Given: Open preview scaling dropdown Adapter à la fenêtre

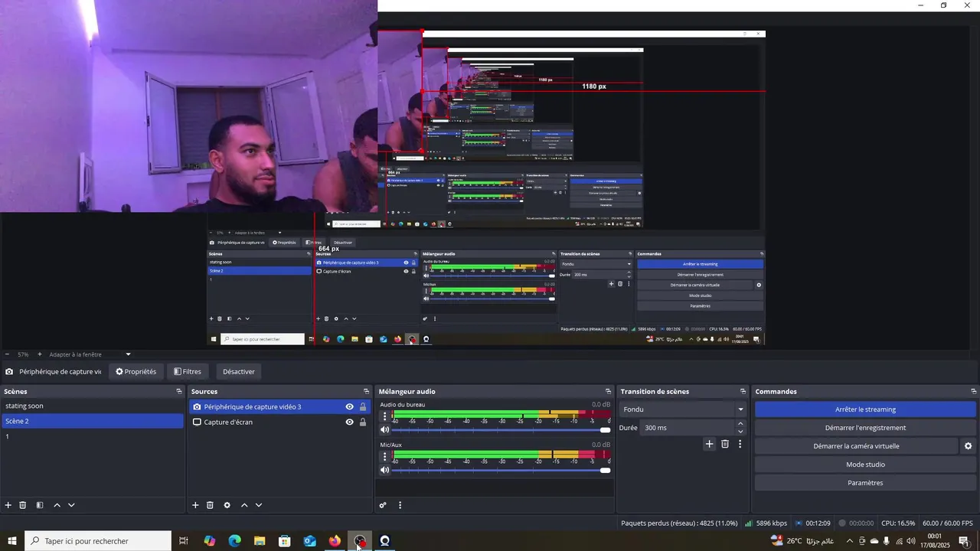Looking at the screenshot, I should tap(90, 354).
